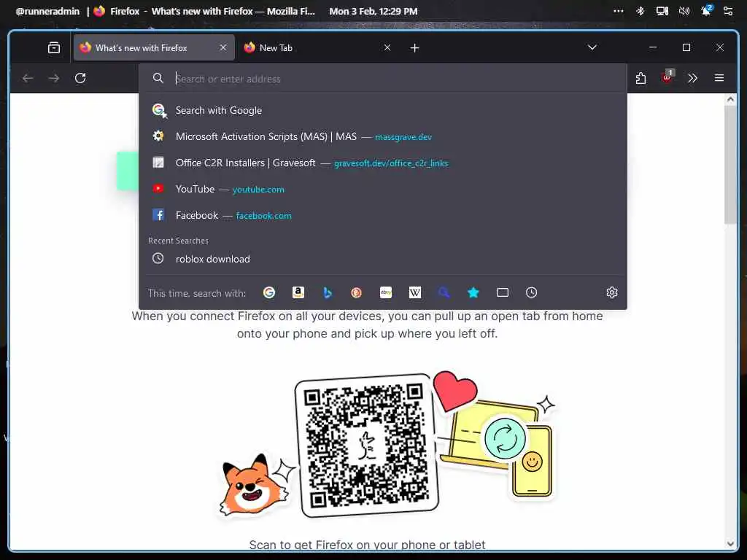The image size is (747, 560).
Task: Search in History clock icon
Action: [x=532, y=292]
